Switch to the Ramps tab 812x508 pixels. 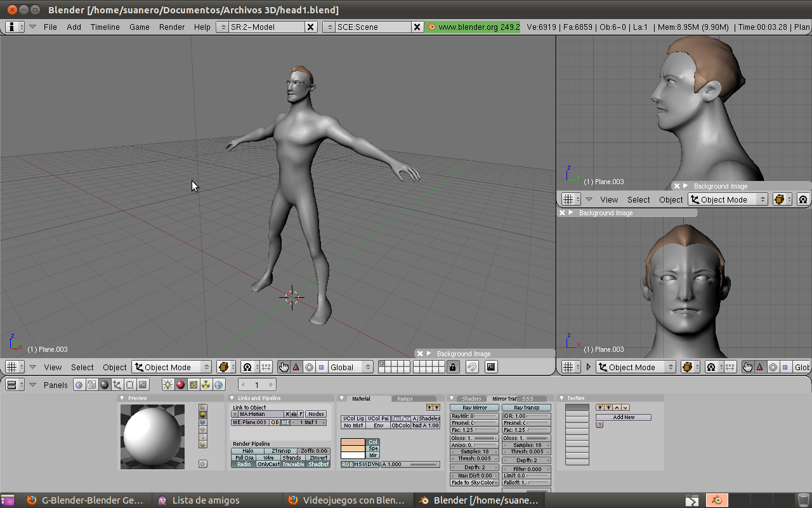[405, 399]
